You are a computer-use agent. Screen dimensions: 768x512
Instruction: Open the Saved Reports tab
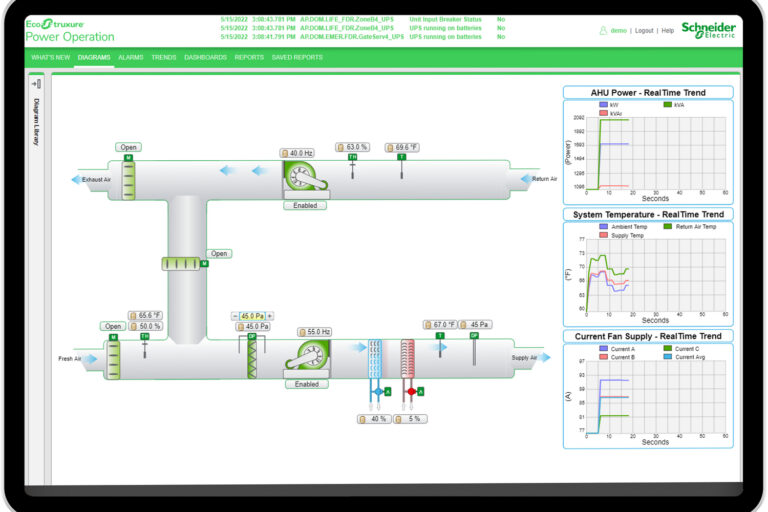[297, 57]
